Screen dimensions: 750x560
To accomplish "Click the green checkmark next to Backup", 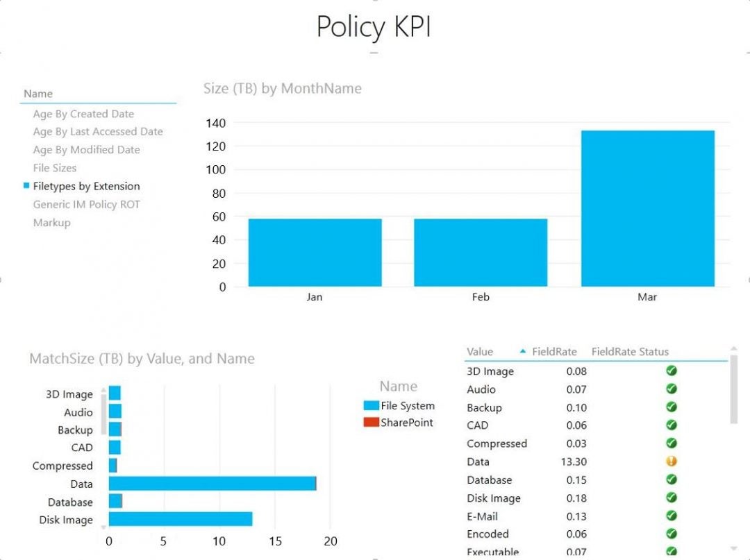I will (671, 407).
